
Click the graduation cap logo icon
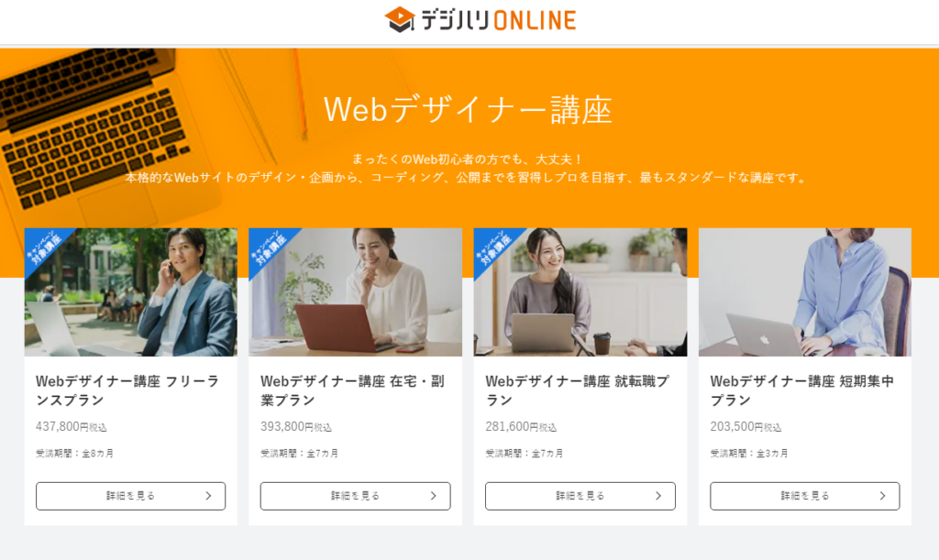[400, 19]
